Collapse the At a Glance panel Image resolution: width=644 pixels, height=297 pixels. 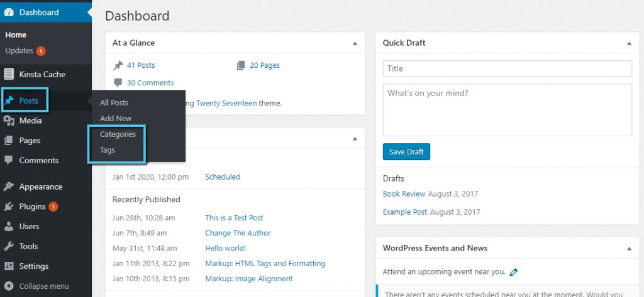(355, 43)
